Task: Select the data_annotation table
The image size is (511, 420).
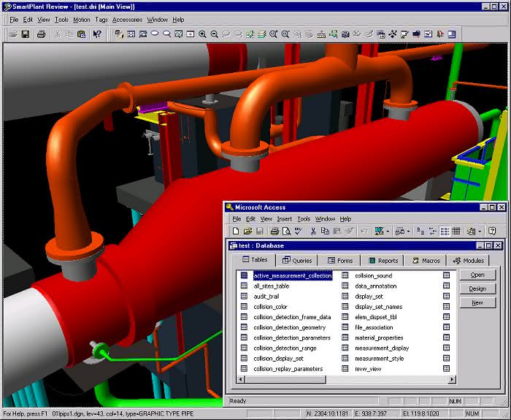Action: (x=376, y=286)
